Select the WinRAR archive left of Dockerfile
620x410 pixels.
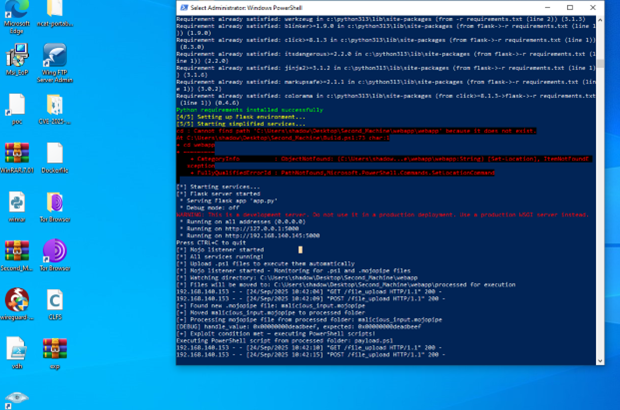coord(17,155)
